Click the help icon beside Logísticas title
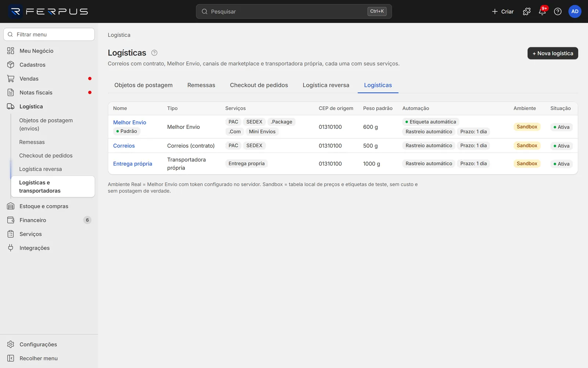This screenshot has width=588, height=368. tap(154, 53)
